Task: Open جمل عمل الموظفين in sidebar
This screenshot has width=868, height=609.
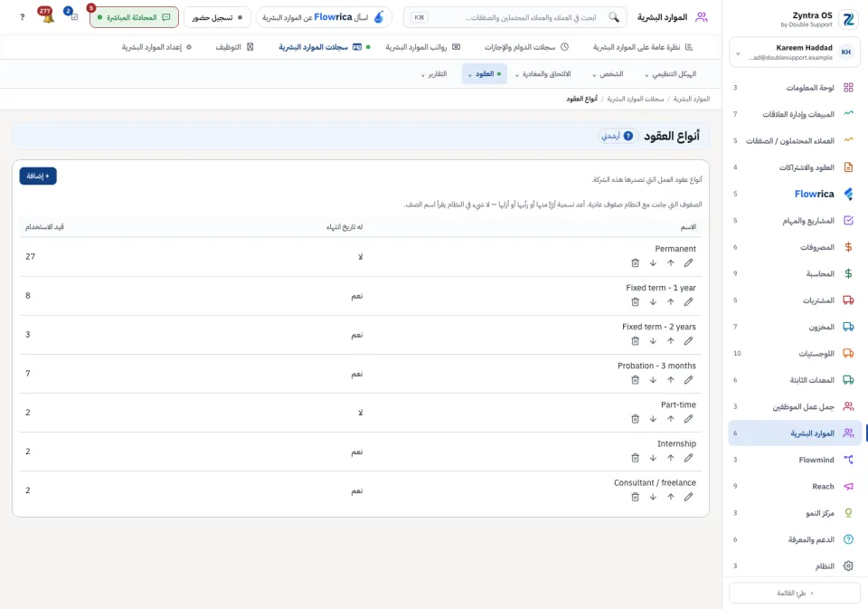Action: (794, 406)
